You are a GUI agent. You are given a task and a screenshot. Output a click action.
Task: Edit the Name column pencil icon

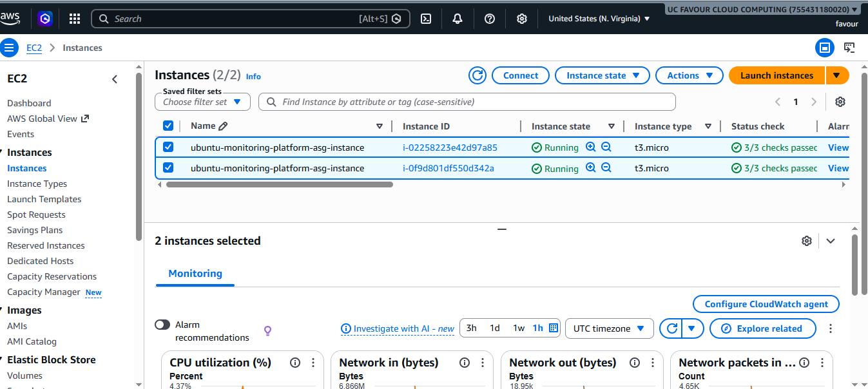223,126
